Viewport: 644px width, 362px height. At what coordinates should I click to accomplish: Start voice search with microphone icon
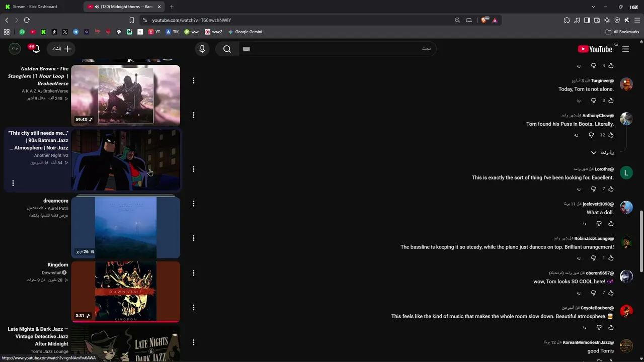(x=202, y=49)
